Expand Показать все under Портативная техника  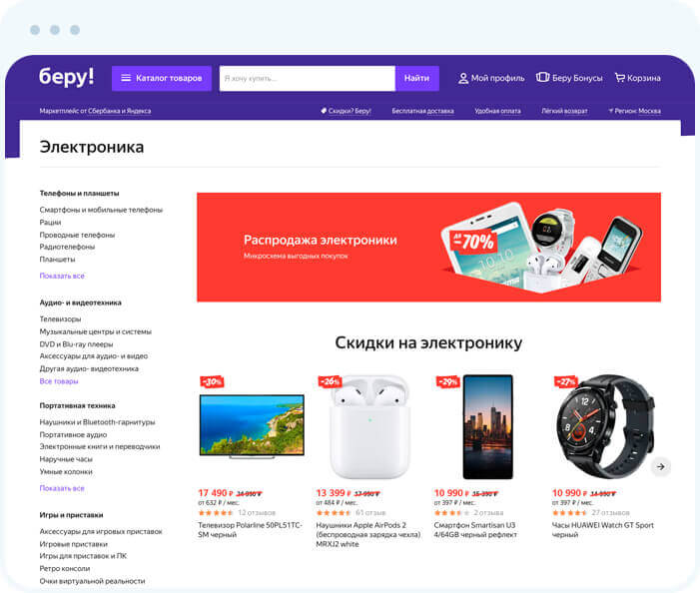(x=62, y=488)
